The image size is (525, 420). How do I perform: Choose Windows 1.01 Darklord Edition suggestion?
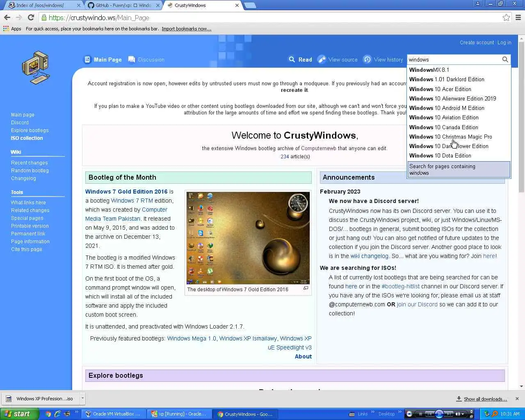[459, 79]
